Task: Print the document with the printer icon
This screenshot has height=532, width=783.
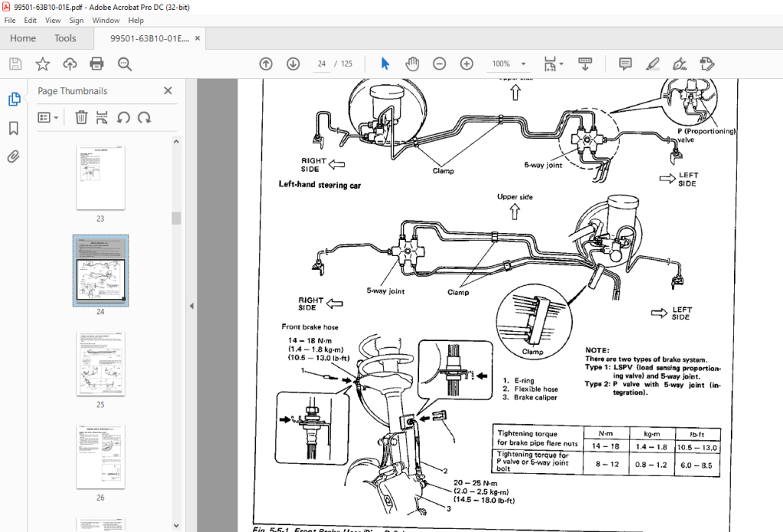Action: coord(96,64)
